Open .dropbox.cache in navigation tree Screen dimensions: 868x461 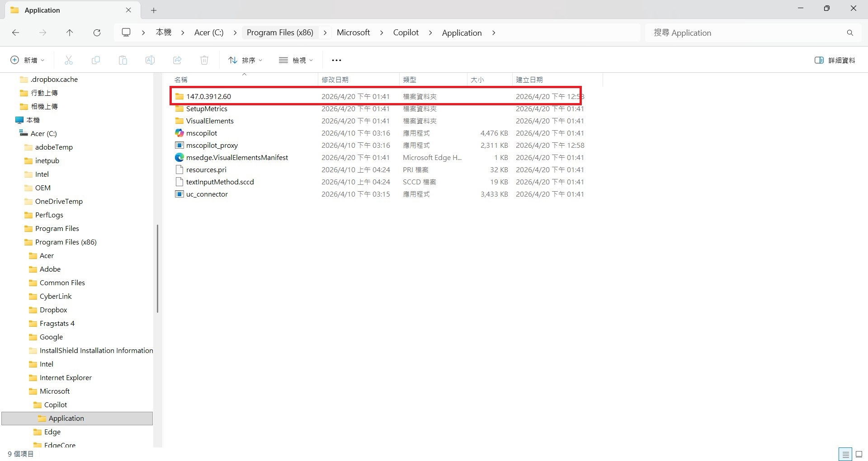[49, 79]
